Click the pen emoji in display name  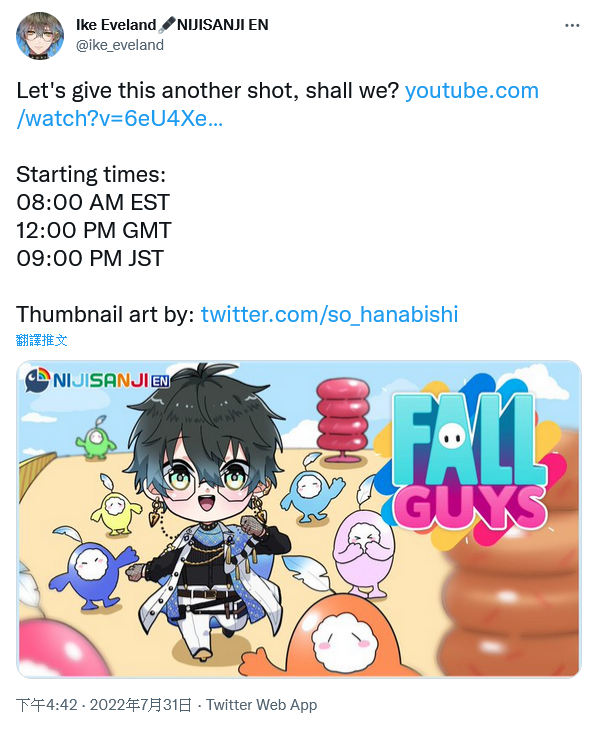click(x=166, y=25)
